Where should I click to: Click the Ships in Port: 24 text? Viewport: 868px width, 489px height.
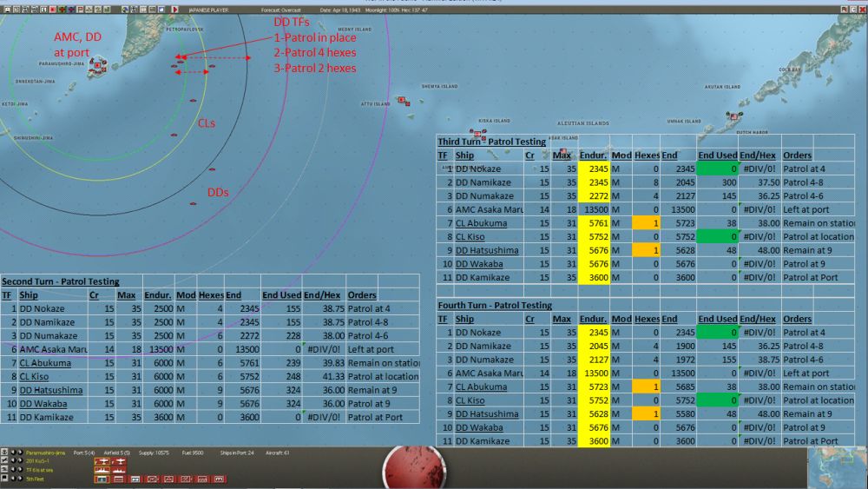(237, 453)
